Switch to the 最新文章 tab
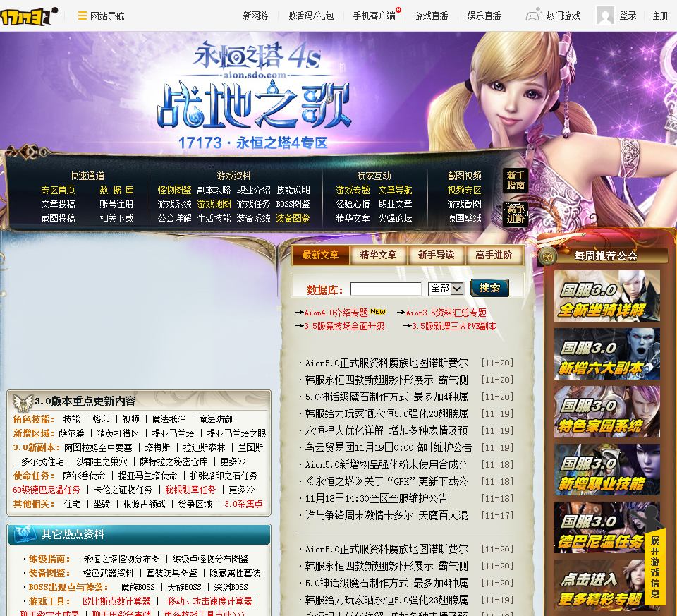The image size is (677, 616). [x=320, y=255]
